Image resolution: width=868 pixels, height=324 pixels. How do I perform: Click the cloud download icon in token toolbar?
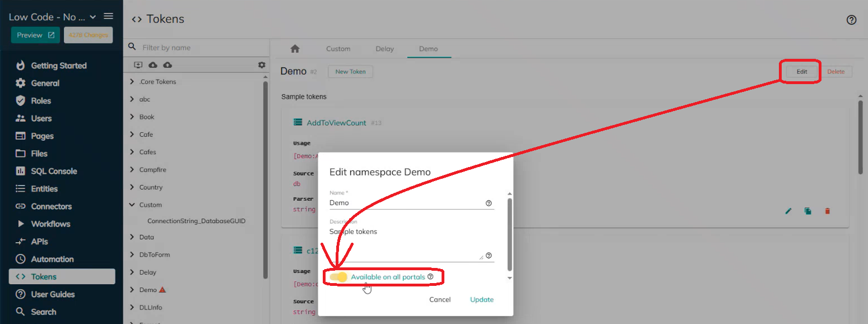point(153,65)
